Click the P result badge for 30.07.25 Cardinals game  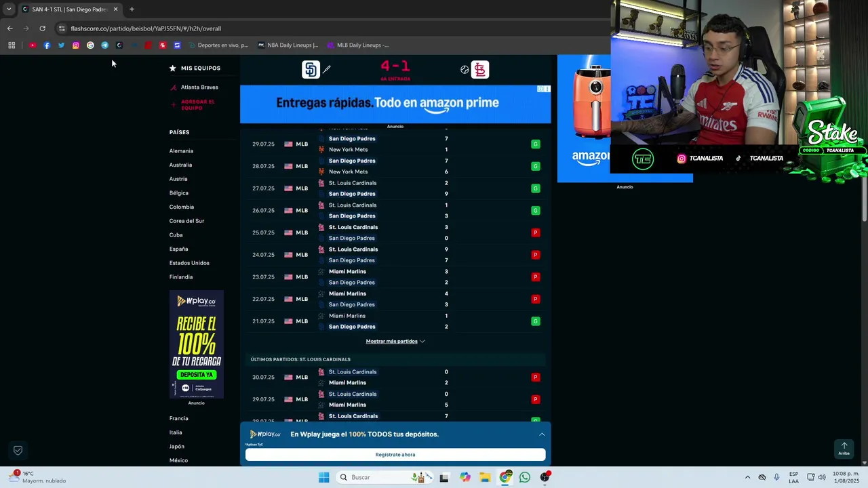pos(535,377)
